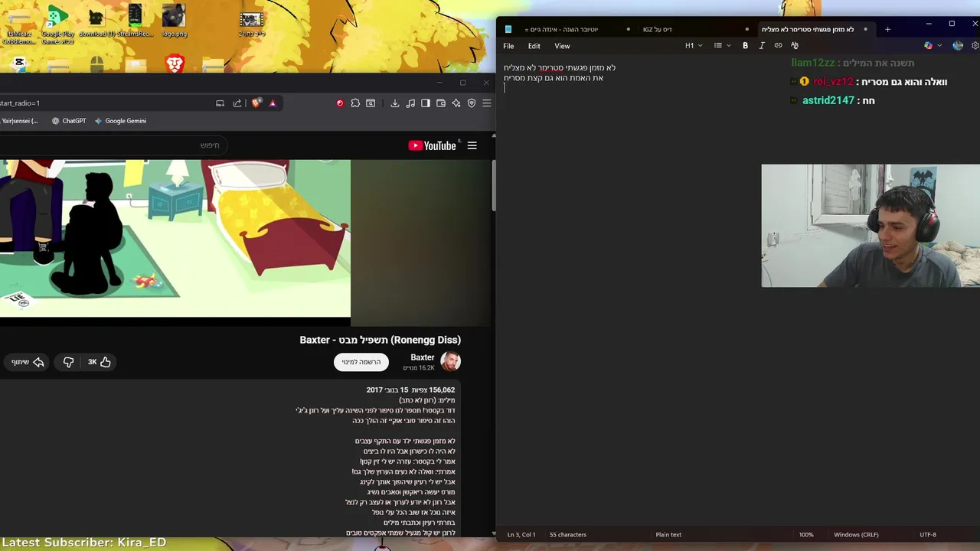Click the install-app icon in the address bar

click(220, 103)
